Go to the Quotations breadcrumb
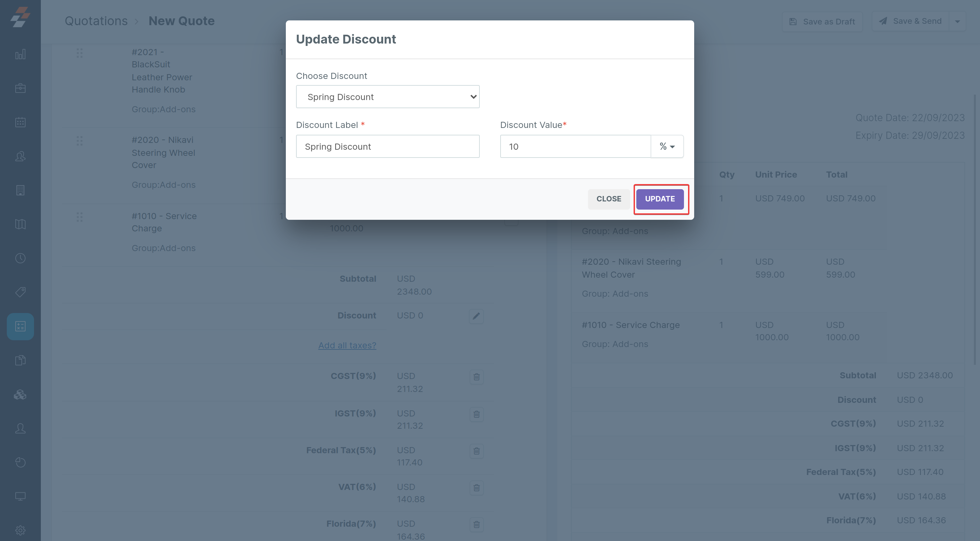This screenshot has height=541, width=980. coord(96,21)
